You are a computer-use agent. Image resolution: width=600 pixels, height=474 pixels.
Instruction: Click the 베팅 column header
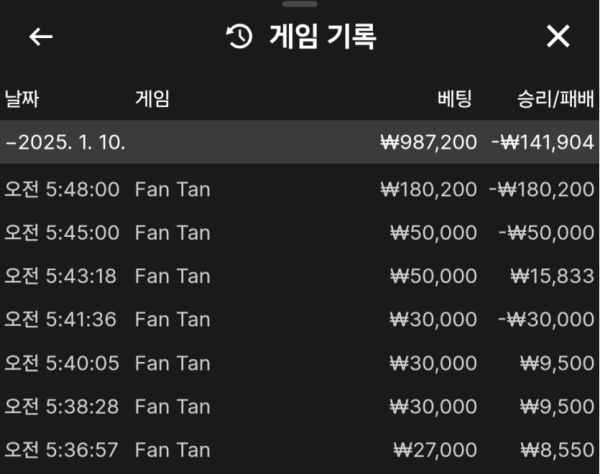pyautogui.click(x=455, y=99)
